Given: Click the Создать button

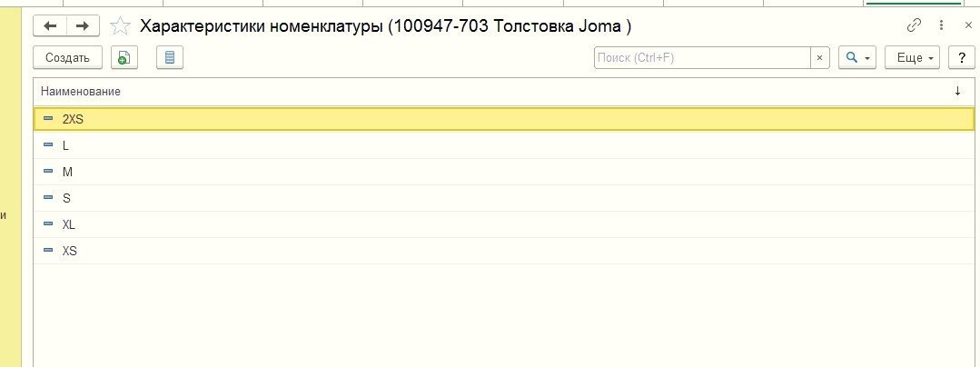Looking at the screenshot, I should pyautogui.click(x=67, y=57).
